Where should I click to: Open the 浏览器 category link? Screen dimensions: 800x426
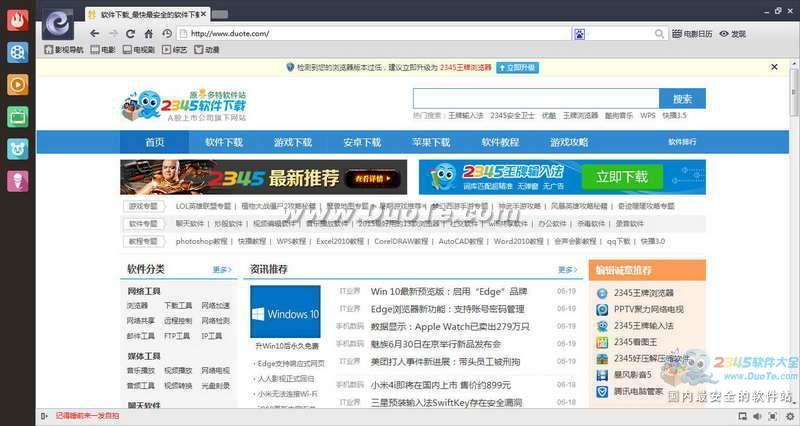coord(137,305)
